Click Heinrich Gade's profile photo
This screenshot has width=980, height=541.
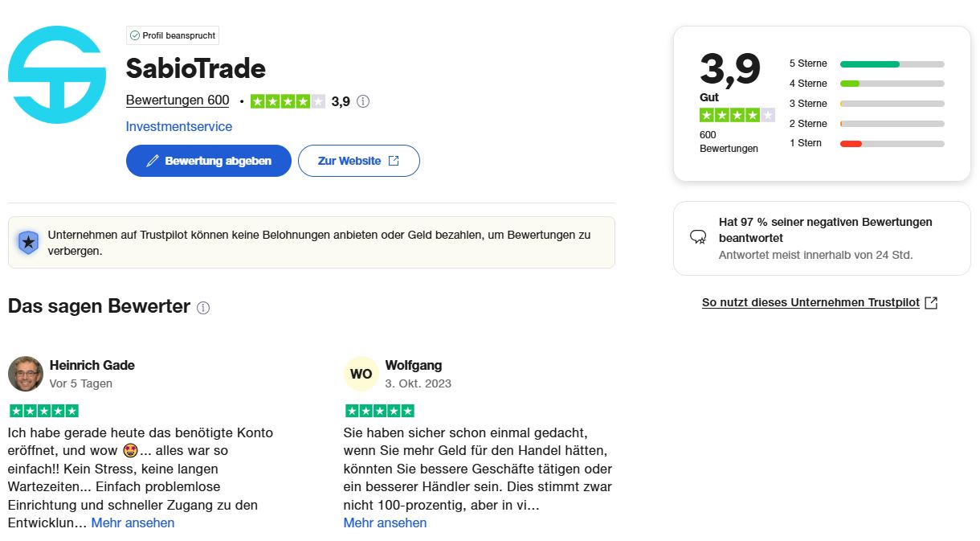pos(26,374)
